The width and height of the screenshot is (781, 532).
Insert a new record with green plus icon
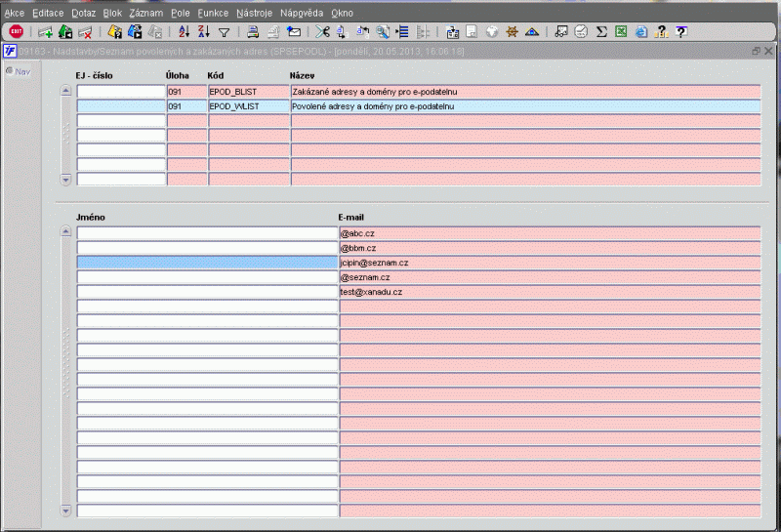click(x=45, y=32)
